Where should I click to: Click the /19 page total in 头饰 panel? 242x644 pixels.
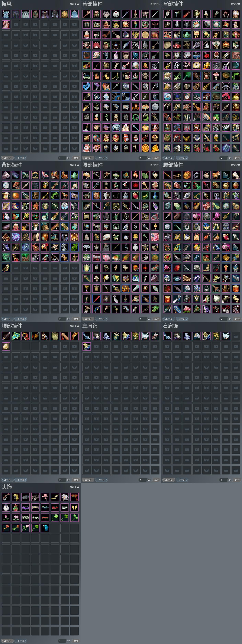(x=68, y=641)
